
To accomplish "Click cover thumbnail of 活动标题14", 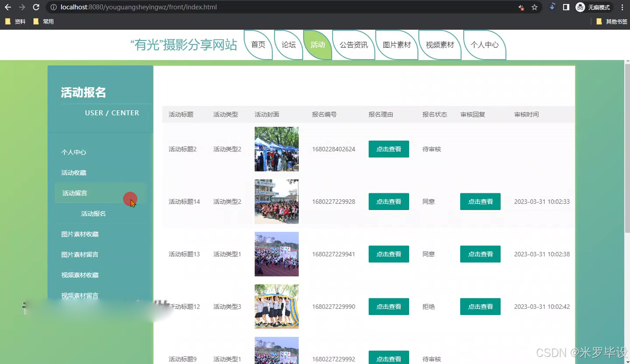I will click(276, 202).
